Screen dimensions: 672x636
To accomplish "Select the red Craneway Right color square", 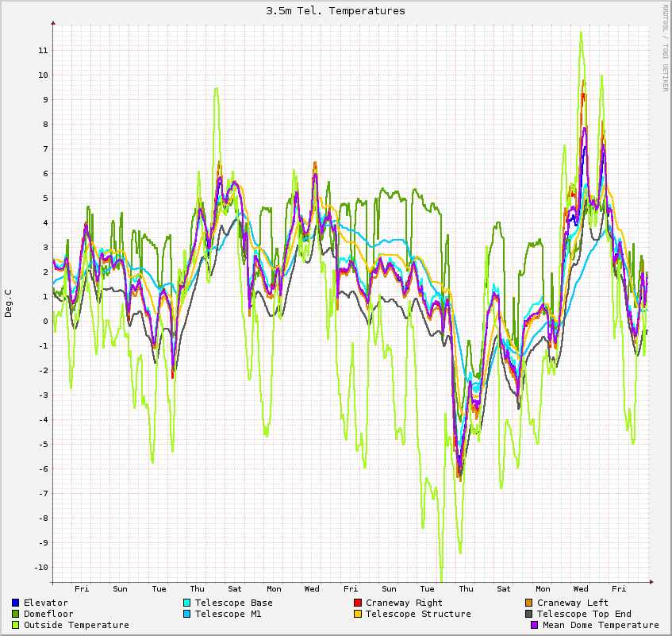I will coord(358,603).
